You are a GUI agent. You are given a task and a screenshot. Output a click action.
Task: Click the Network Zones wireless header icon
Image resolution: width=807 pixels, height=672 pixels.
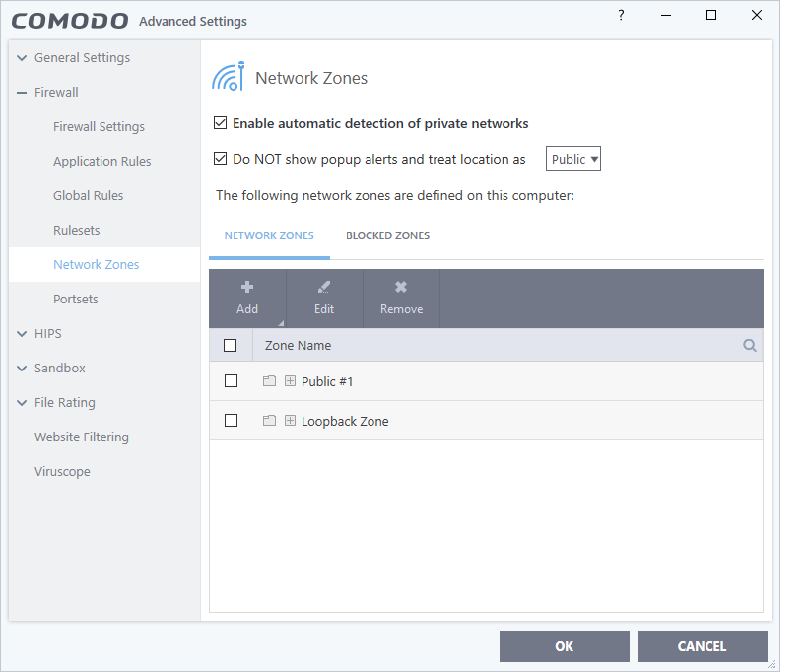coord(229,77)
